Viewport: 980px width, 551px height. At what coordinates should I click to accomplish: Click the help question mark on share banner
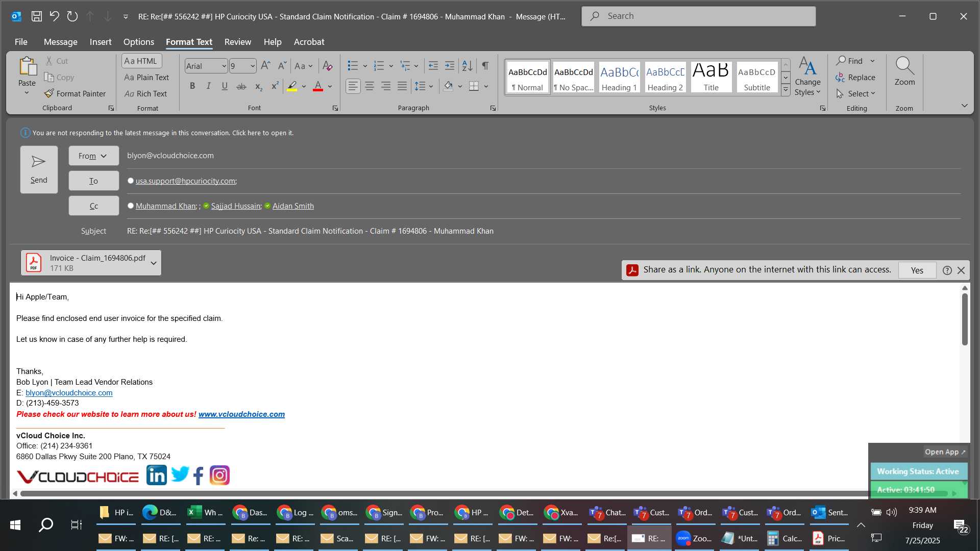tap(947, 270)
